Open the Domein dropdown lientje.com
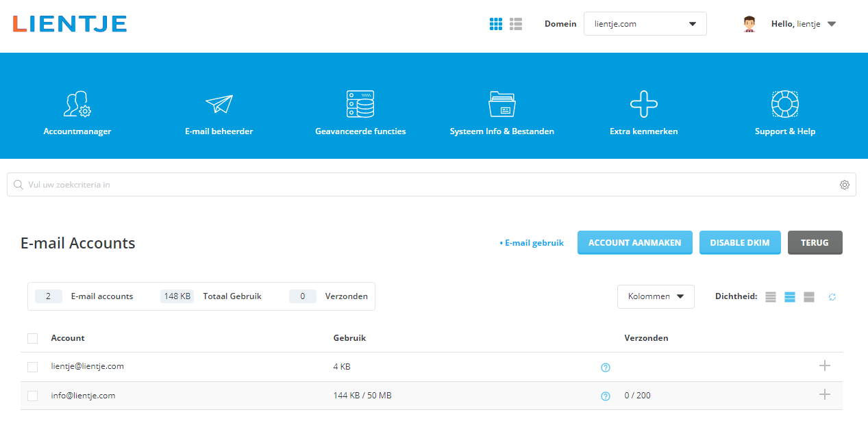The image size is (868, 423). (x=645, y=24)
